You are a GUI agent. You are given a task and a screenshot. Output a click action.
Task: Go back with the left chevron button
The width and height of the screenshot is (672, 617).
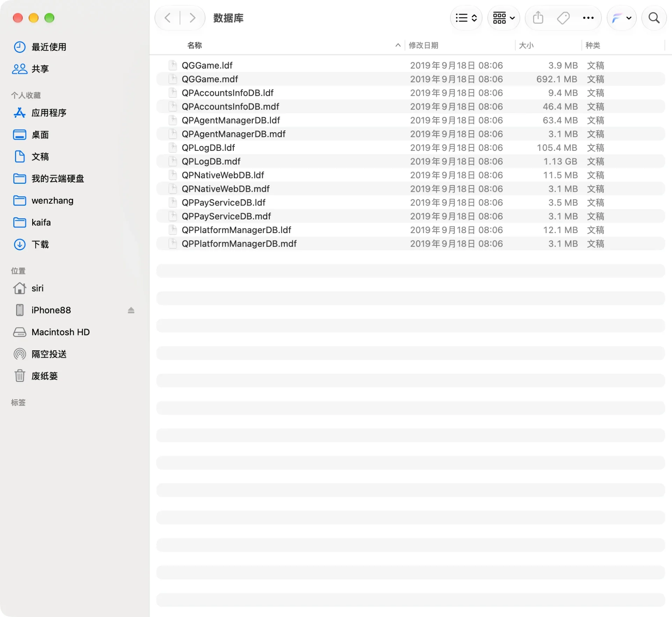click(x=168, y=18)
